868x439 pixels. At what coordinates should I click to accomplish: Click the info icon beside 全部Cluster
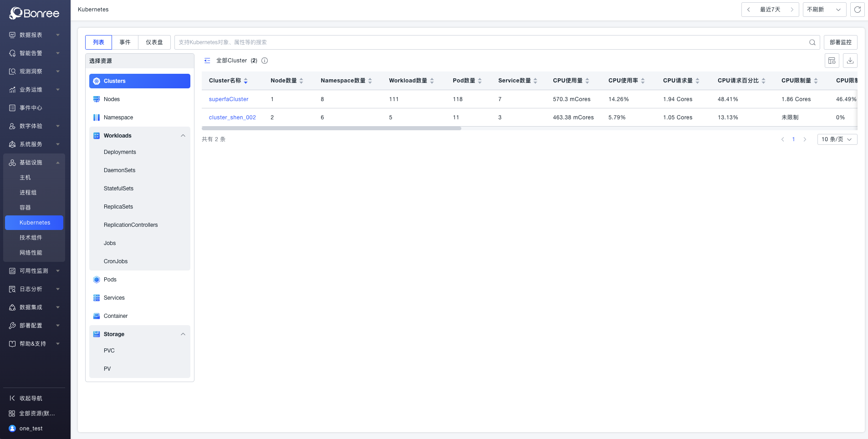click(265, 61)
